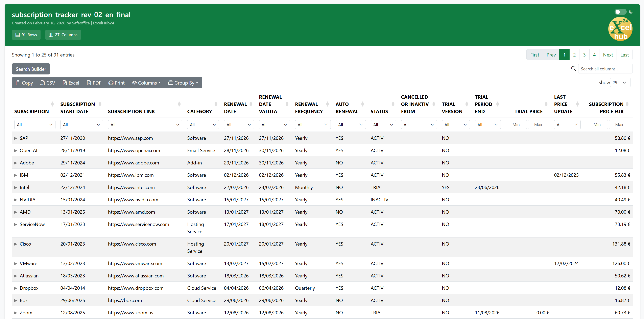
Task: Jump to Last page
Action: click(624, 54)
